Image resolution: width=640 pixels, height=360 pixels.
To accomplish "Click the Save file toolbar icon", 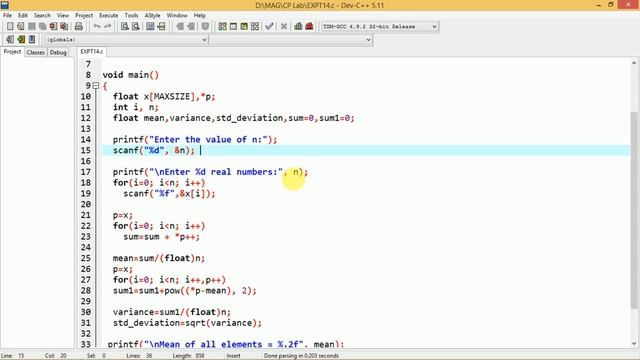I will [x=31, y=27].
